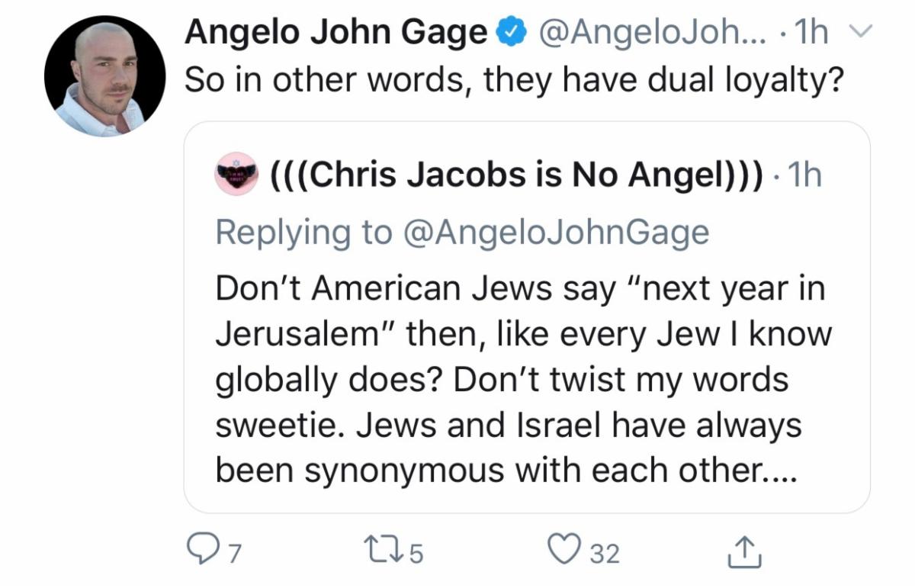Click the reply speech bubble icon
The width and height of the screenshot is (915, 588).
click(202, 549)
